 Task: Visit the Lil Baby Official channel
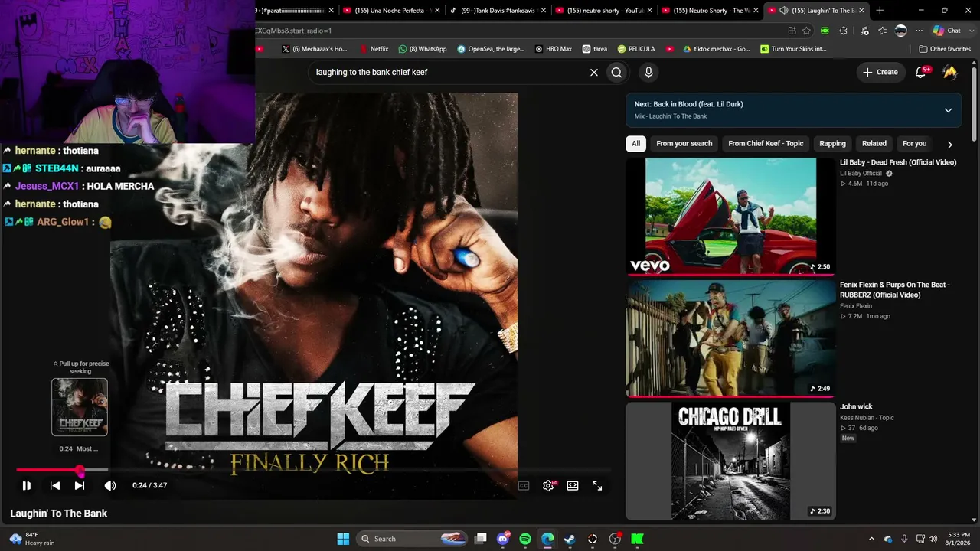[861, 174]
